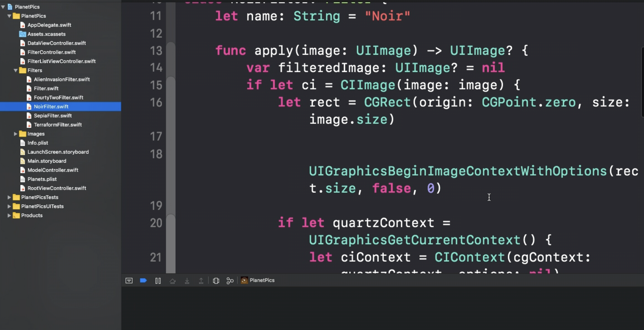The width and height of the screenshot is (644, 330).
Task: Click the Step Over debug button
Action: coord(173,280)
